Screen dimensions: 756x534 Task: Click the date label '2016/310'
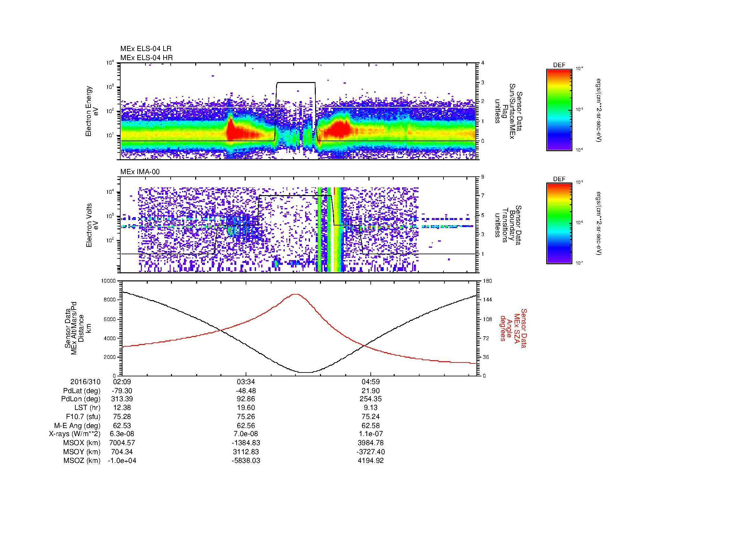(85, 382)
